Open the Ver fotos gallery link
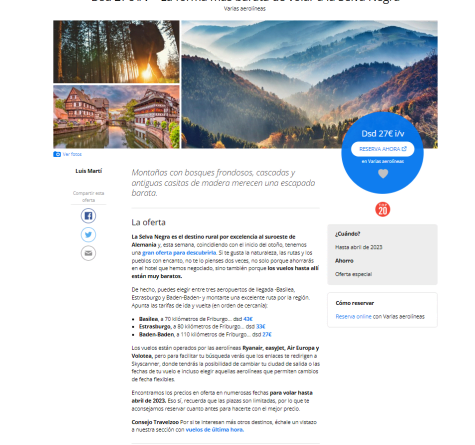 click(x=72, y=154)
